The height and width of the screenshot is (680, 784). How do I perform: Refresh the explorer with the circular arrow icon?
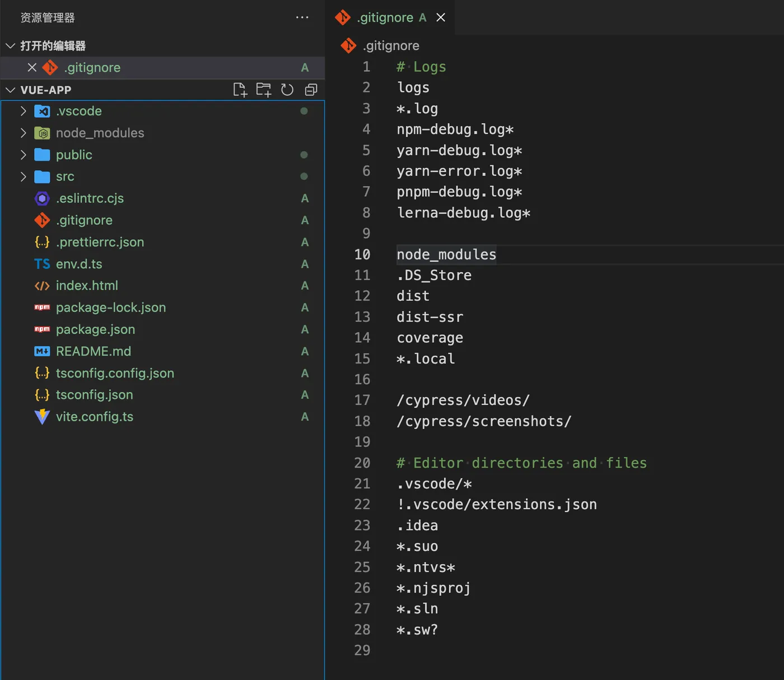pyautogui.click(x=287, y=90)
